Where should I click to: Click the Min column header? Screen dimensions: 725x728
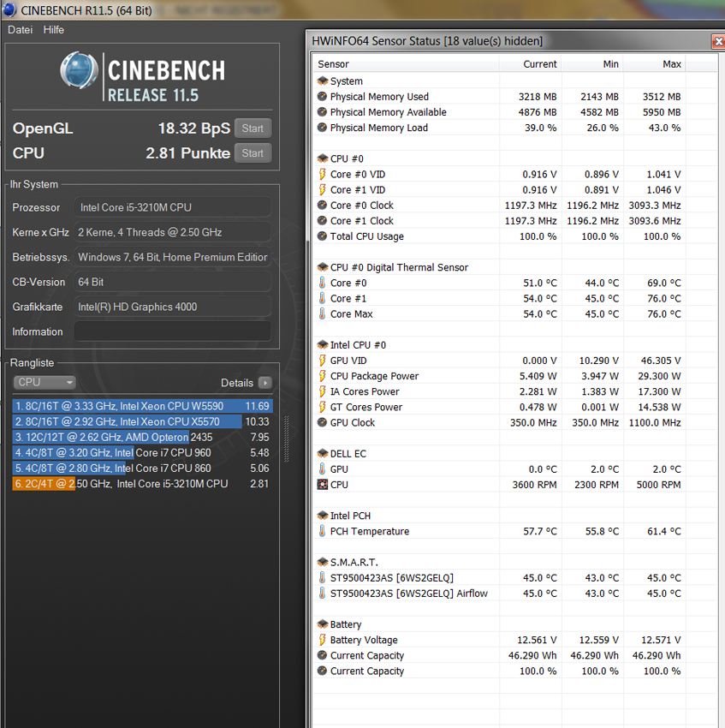[591, 64]
